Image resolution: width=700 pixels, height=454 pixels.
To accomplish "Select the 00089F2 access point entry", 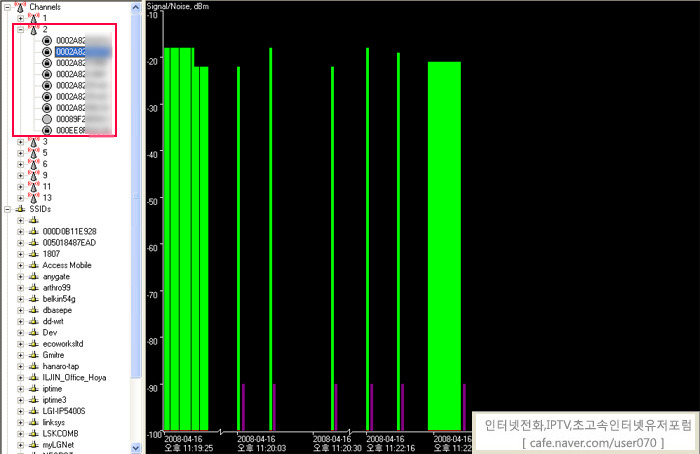I will (83, 119).
